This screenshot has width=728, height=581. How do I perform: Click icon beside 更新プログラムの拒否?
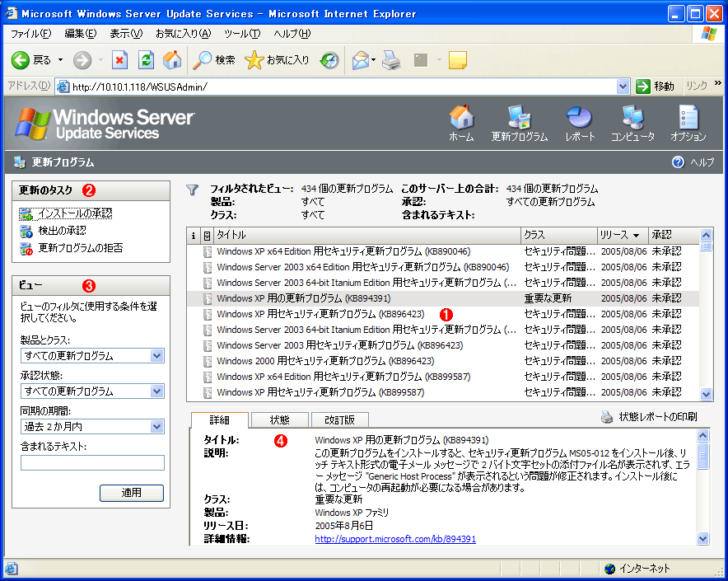point(26,249)
